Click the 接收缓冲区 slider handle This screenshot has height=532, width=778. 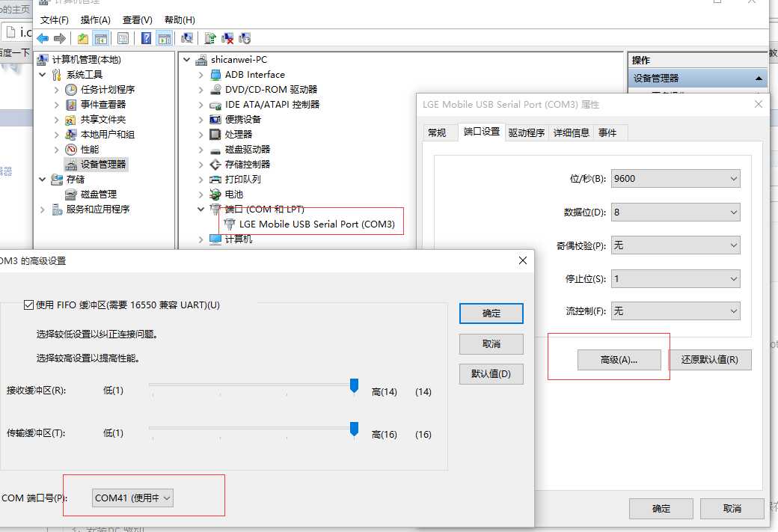[355, 385]
